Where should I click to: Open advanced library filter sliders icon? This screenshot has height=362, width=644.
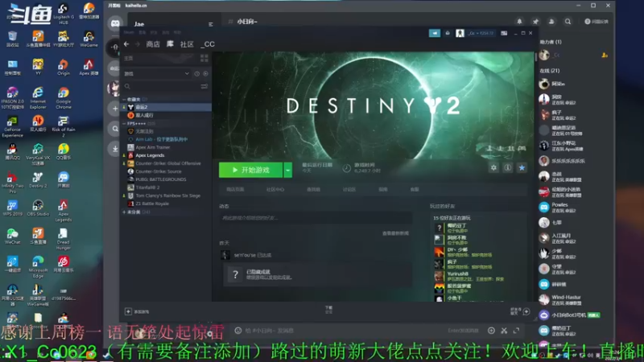(204, 86)
